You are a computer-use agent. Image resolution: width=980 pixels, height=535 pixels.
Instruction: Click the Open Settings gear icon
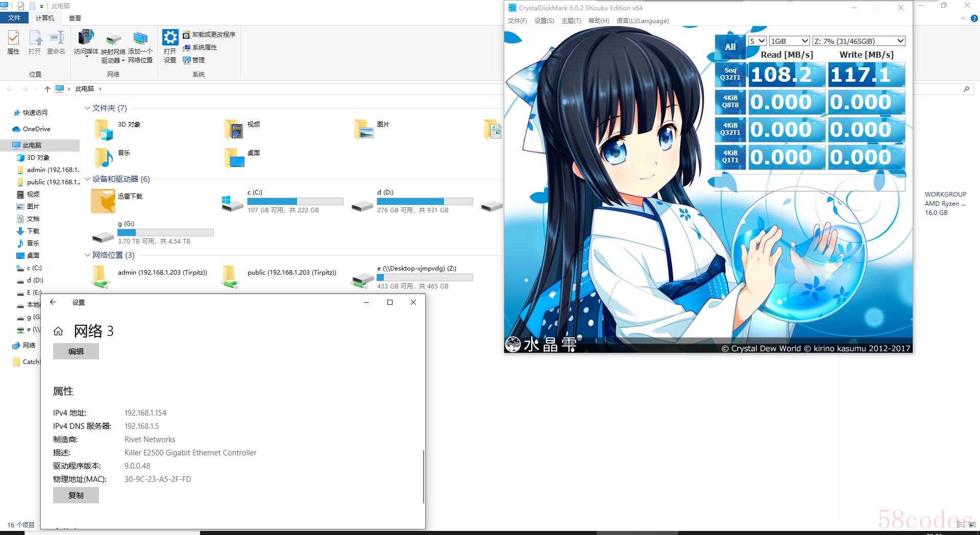click(170, 38)
